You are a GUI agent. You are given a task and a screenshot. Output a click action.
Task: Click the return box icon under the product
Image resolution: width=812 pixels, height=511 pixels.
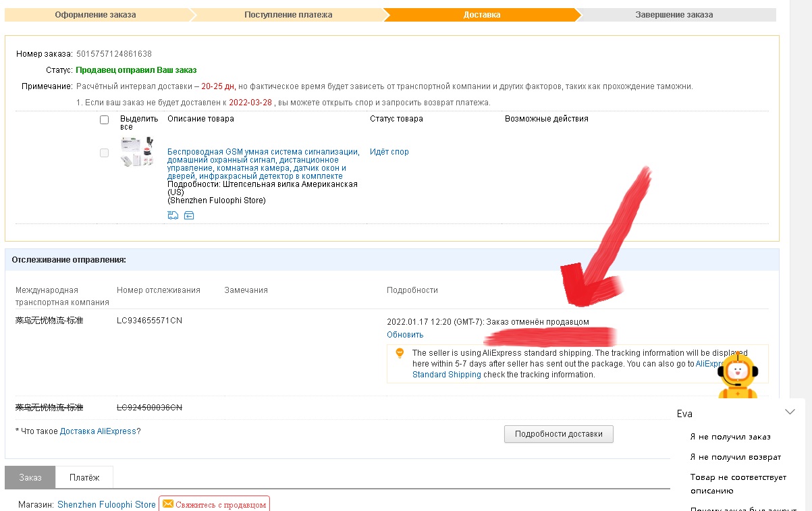pos(189,215)
